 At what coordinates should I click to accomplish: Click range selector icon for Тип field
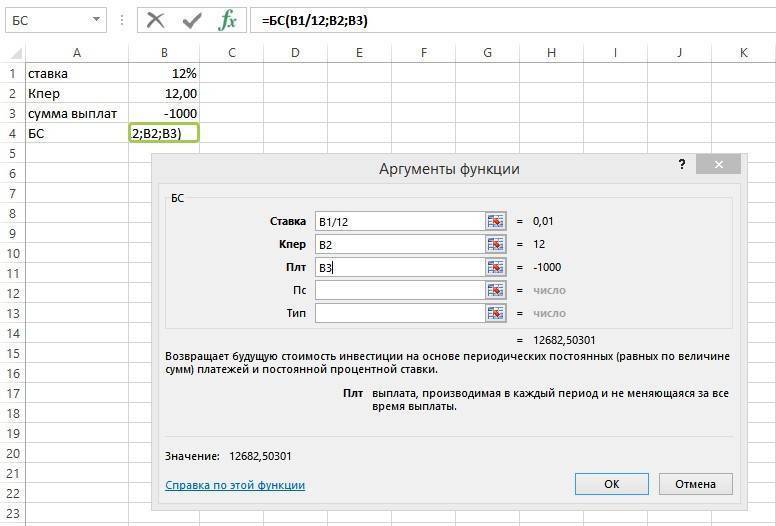tap(496, 313)
